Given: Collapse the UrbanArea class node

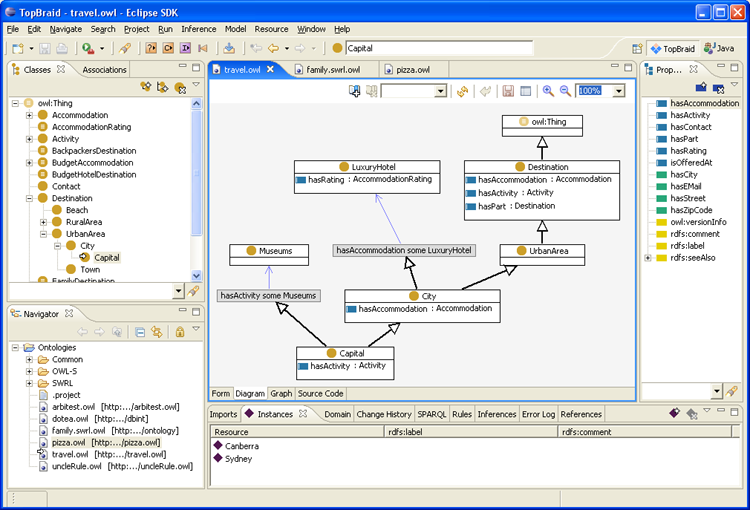Looking at the screenshot, I should click(44, 234).
